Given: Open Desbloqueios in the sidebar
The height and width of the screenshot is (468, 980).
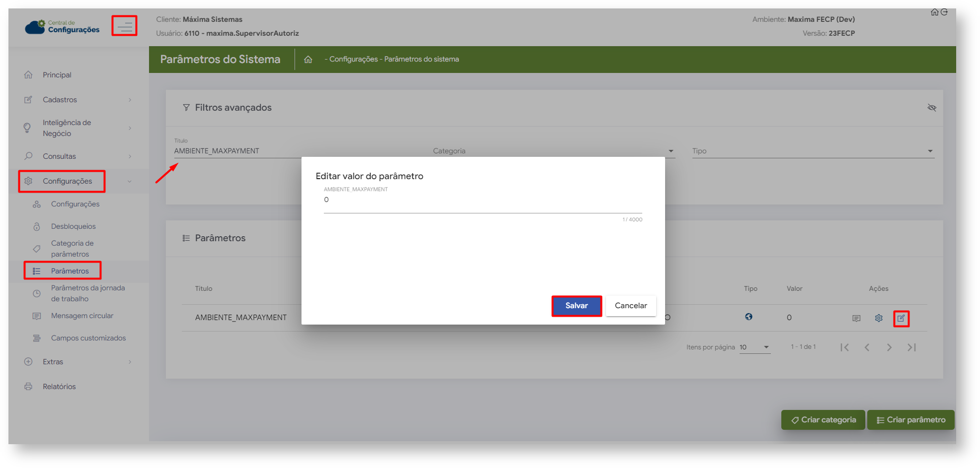Looking at the screenshot, I should [74, 226].
